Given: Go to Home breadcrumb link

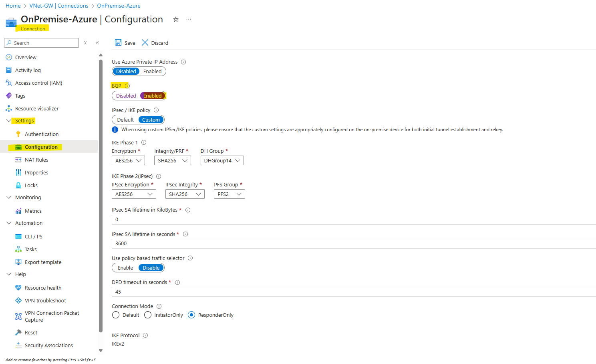Looking at the screenshot, I should [13, 6].
